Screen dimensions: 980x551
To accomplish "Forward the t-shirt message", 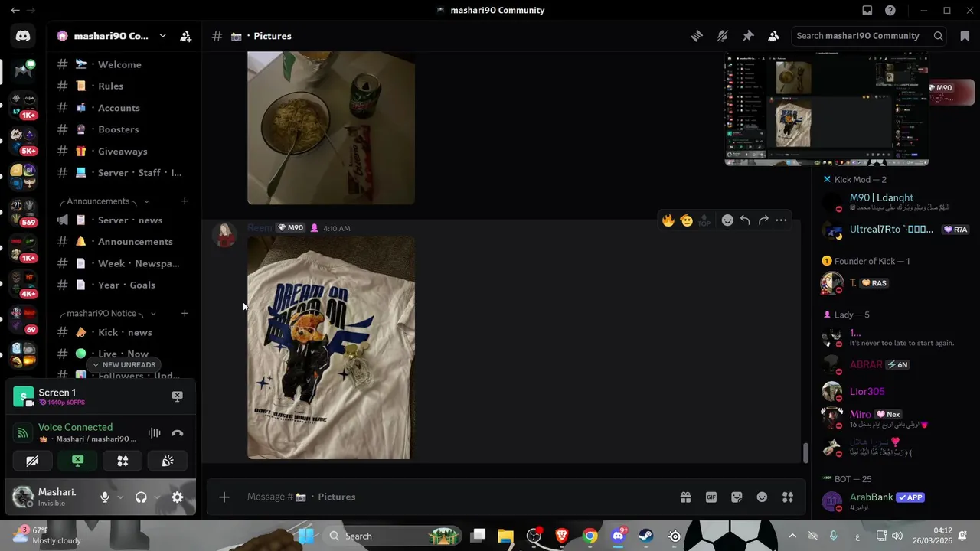I will click(763, 220).
